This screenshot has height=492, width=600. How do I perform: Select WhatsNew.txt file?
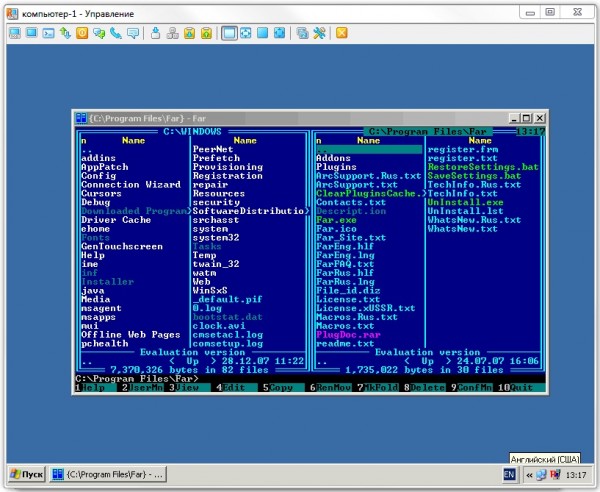463,229
